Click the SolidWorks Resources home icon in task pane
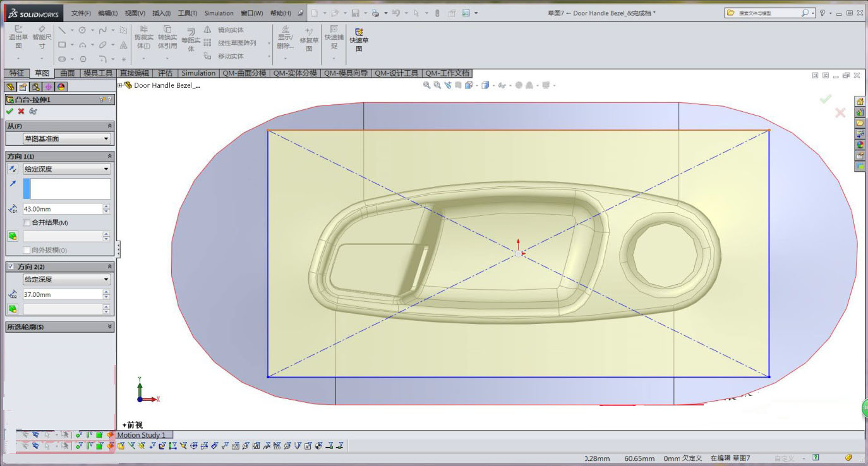This screenshot has height=466, width=868. (860, 101)
